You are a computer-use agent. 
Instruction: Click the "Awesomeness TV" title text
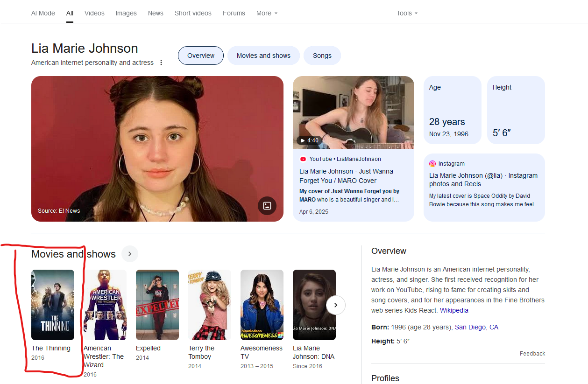(x=262, y=352)
